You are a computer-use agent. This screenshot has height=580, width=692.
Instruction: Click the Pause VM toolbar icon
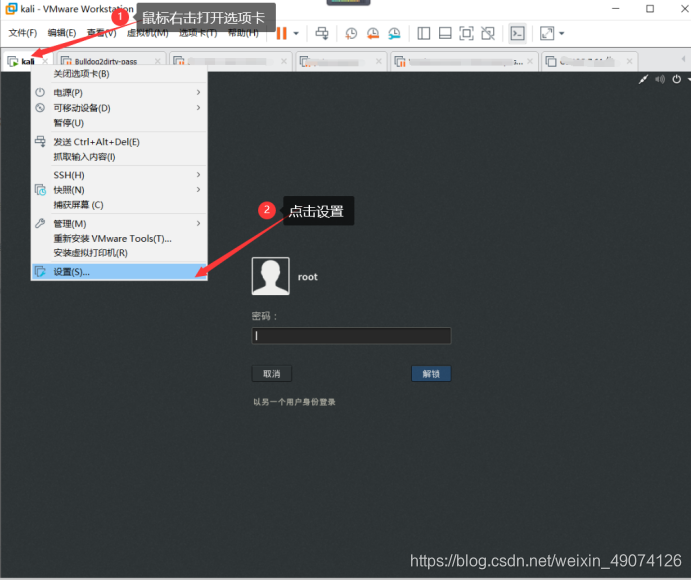[x=282, y=33]
